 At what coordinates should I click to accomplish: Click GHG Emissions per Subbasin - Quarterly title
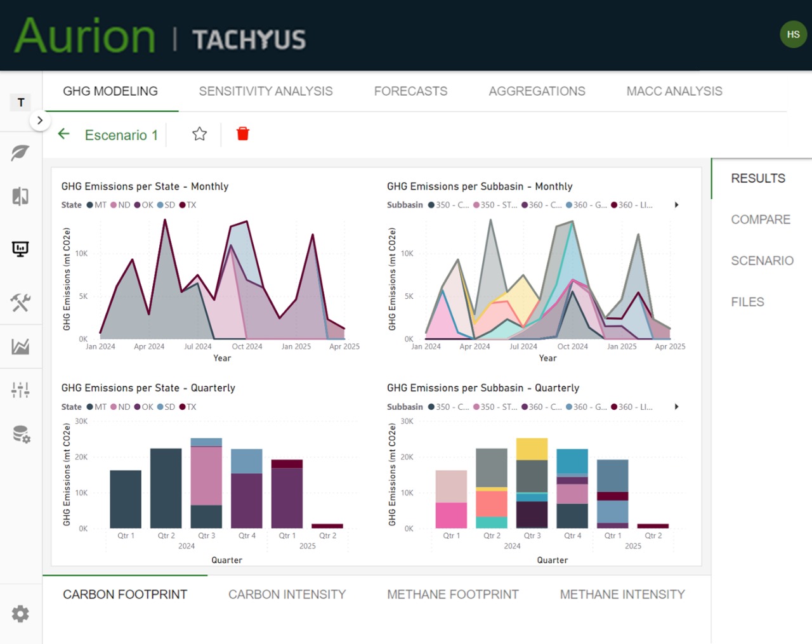(483, 388)
